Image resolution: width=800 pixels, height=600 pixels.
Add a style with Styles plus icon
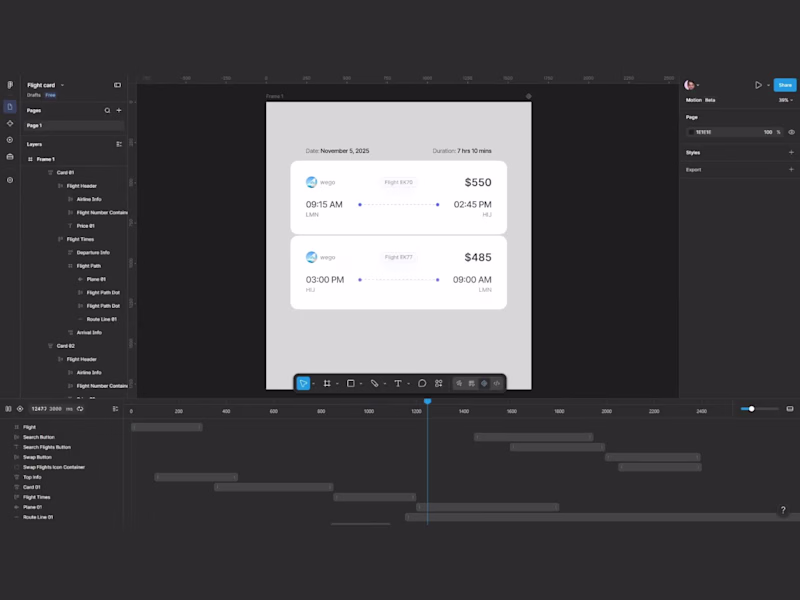(x=791, y=153)
